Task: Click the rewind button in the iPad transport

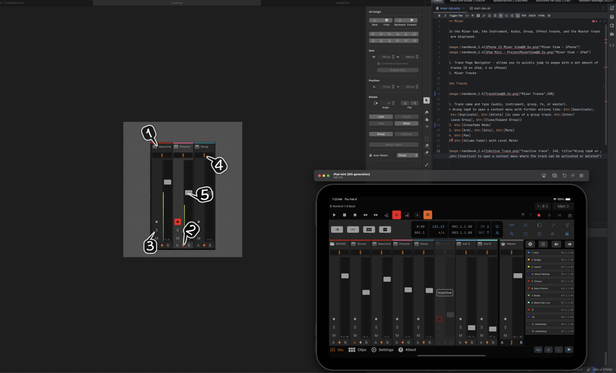Action: (365, 215)
